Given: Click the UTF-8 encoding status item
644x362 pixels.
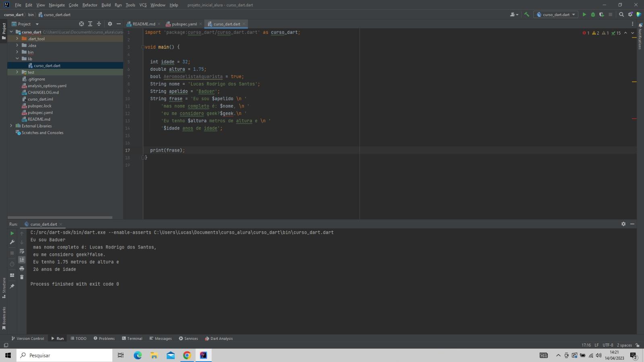Looking at the screenshot, I should point(608,345).
